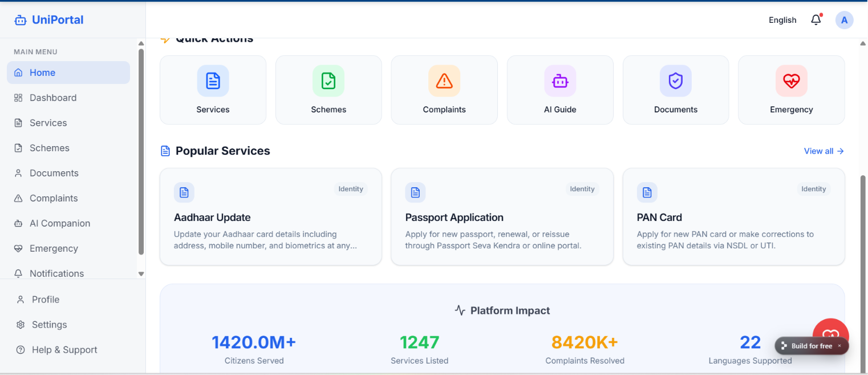The height and width of the screenshot is (375, 868).
Task: Click the Popular Services heading text
Action: click(223, 151)
